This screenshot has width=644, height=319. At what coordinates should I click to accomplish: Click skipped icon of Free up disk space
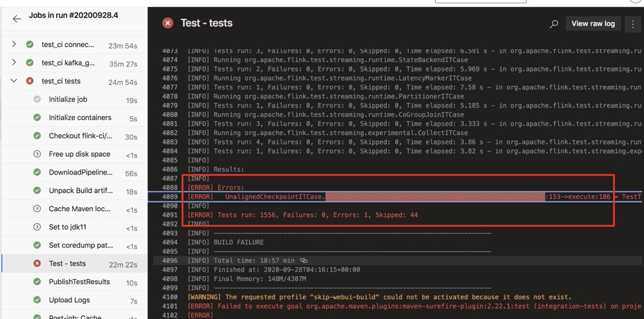click(37, 154)
